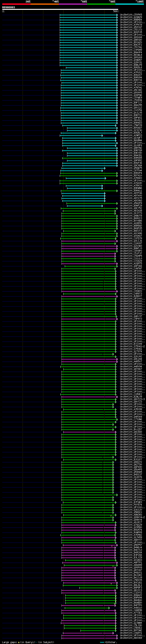
Task: Select hit UniRef100_A0BS10
Action: pyautogui.click(x=131, y=608)
